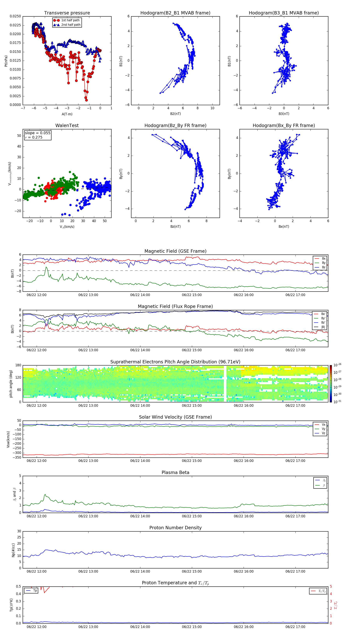Click the 'B3(nT)' x-axis label
The image size is (351, 644).
pos(284,114)
